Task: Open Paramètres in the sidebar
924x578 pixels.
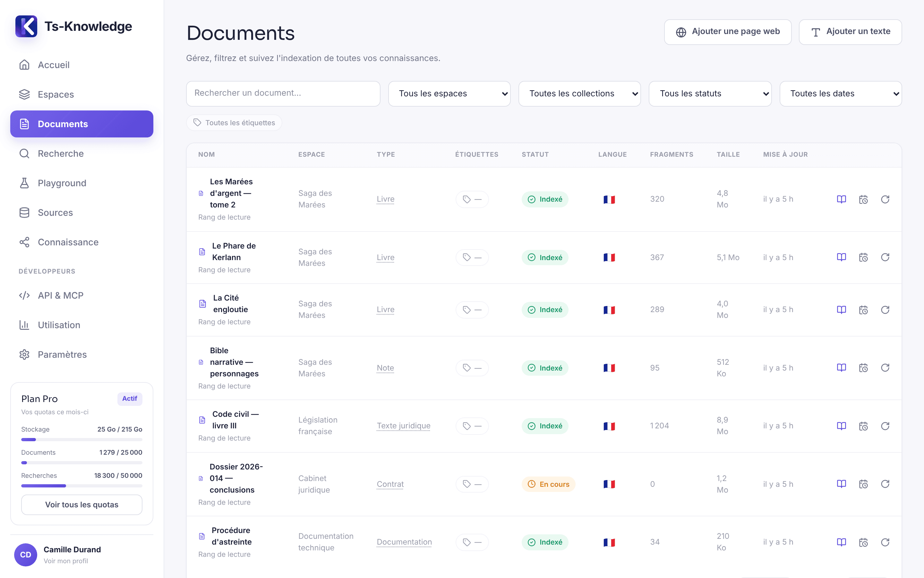Action: [x=82, y=355]
